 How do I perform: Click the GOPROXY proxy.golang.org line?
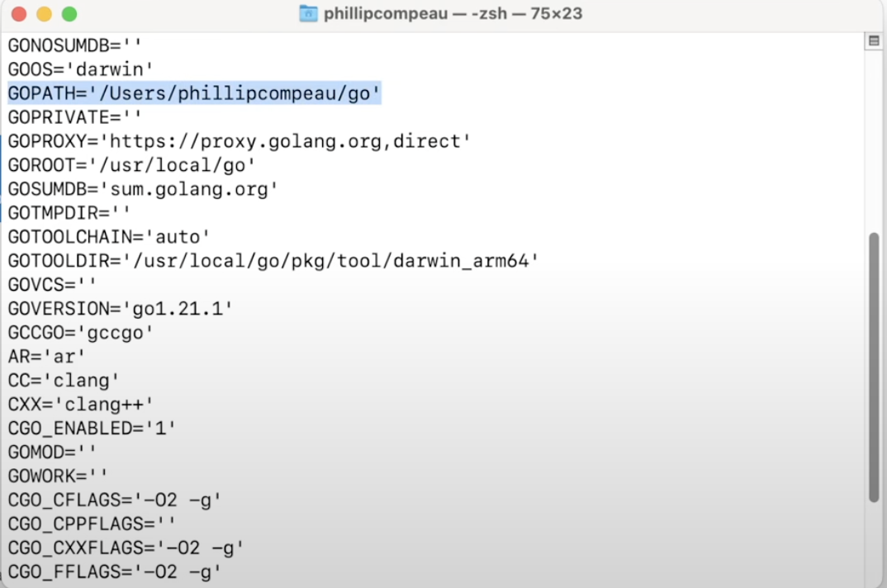coord(239,141)
